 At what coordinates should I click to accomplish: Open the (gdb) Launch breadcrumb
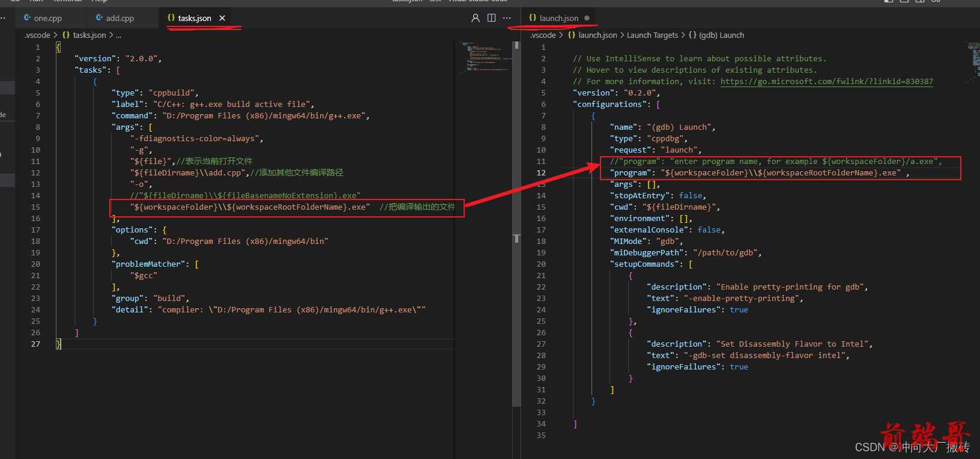[721, 35]
